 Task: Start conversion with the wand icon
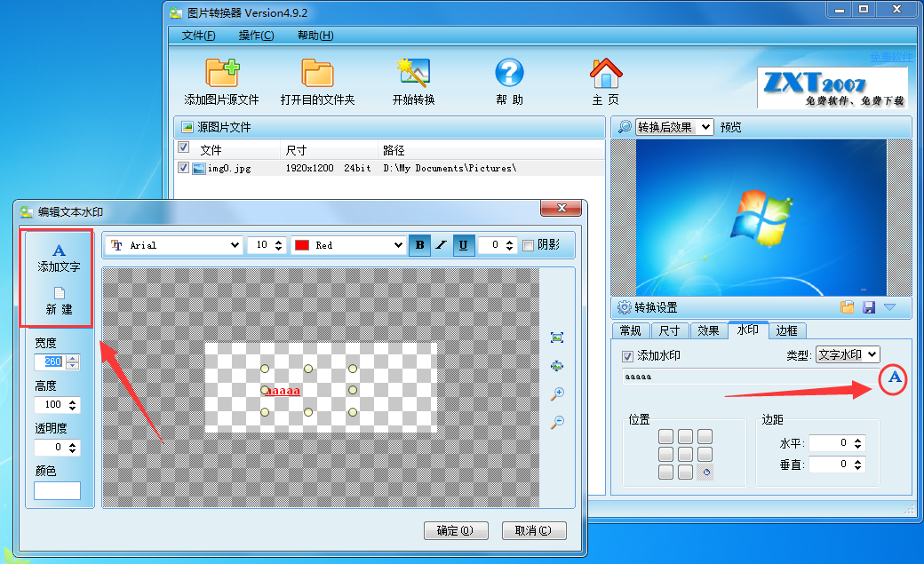click(x=414, y=73)
